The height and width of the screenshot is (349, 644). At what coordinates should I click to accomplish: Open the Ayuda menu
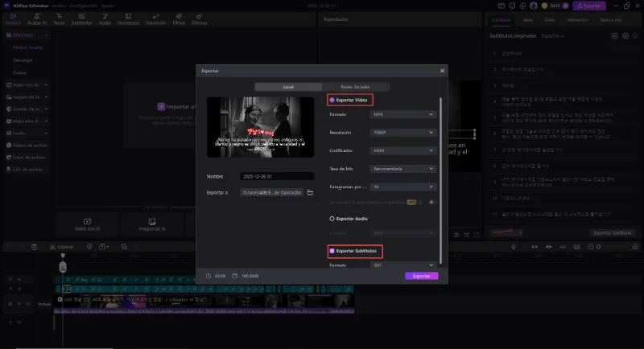[x=107, y=6]
